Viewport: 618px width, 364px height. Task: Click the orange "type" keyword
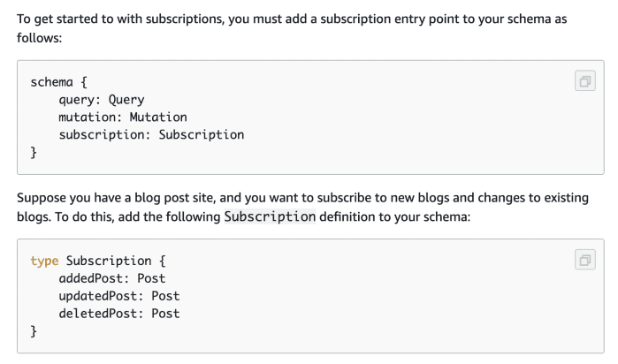pyautogui.click(x=44, y=261)
